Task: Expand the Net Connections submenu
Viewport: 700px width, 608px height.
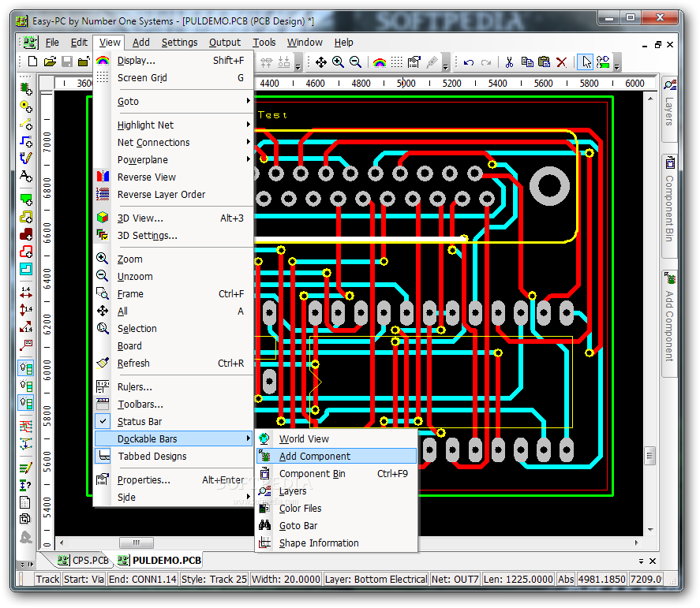Action: tap(174, 142)
